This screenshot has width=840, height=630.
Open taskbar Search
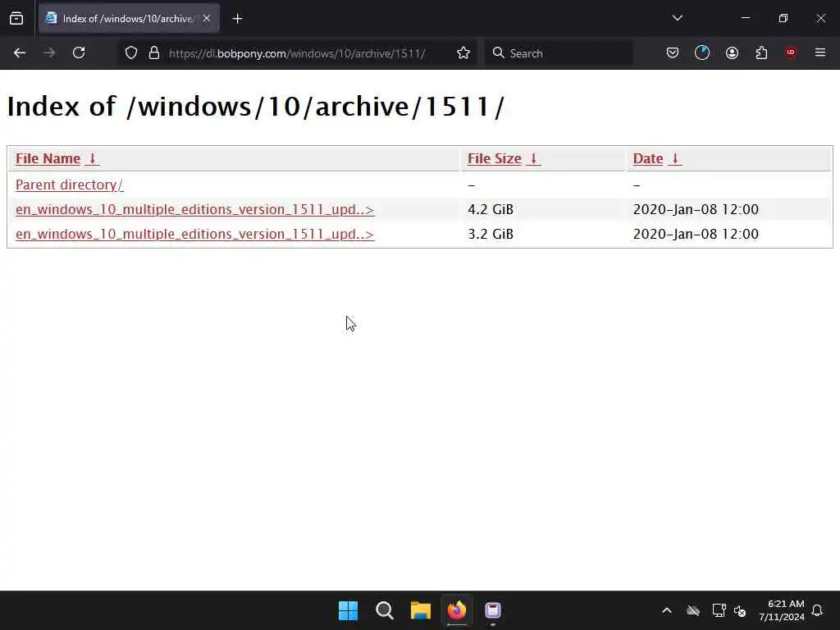385,610
